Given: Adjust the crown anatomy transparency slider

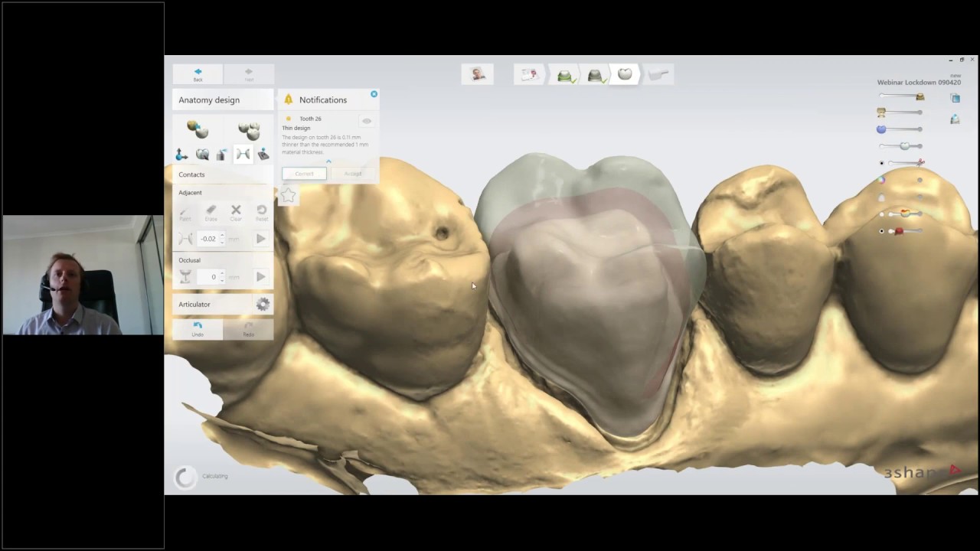Looking at the screenshot, I should (x=901, y=145).
